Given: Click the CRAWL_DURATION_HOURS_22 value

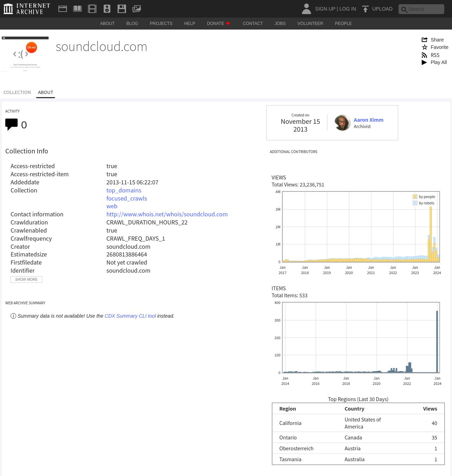Looking at the screenshot, I should click(x=147, y=222).
